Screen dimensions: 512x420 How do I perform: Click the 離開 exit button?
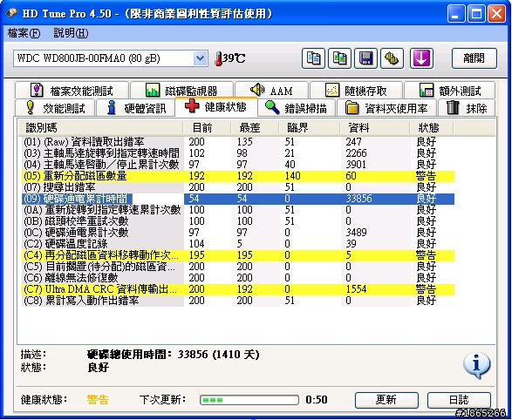pyautogui.click(x=474, y=58)
